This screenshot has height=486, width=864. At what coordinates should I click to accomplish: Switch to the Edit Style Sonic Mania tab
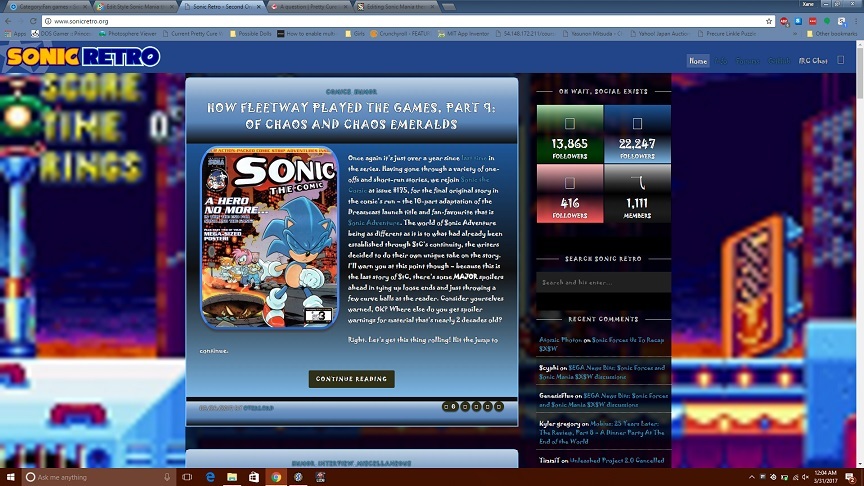pyautogui.click(x=136, y=7)
